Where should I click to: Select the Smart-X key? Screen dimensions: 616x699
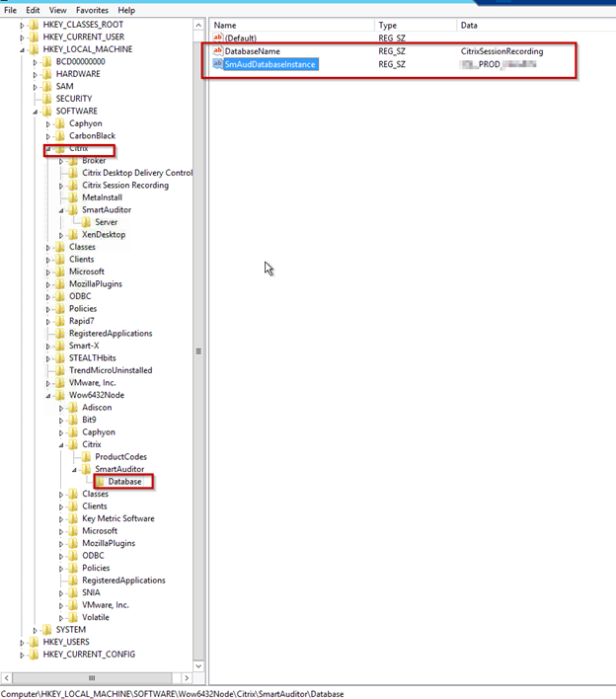tap(84, 346)
